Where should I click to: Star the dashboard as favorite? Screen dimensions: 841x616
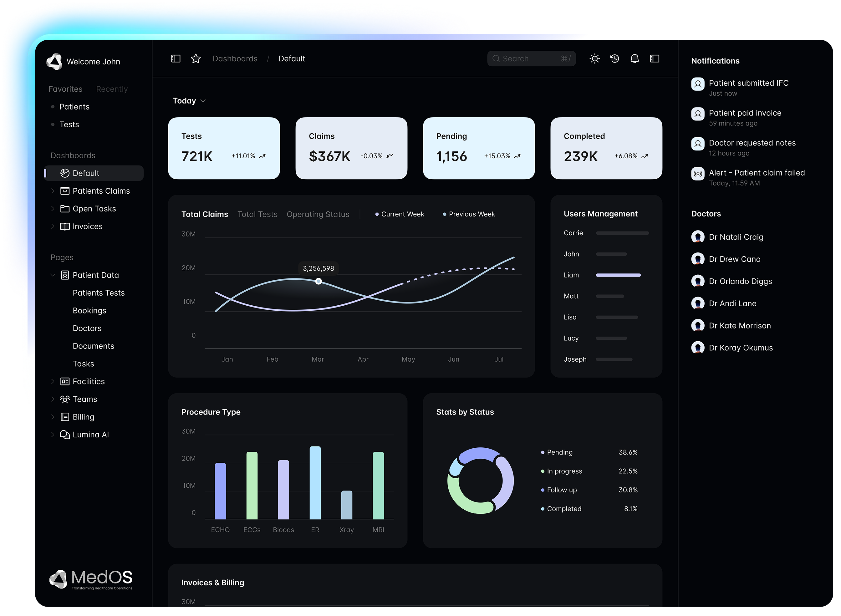196,59
